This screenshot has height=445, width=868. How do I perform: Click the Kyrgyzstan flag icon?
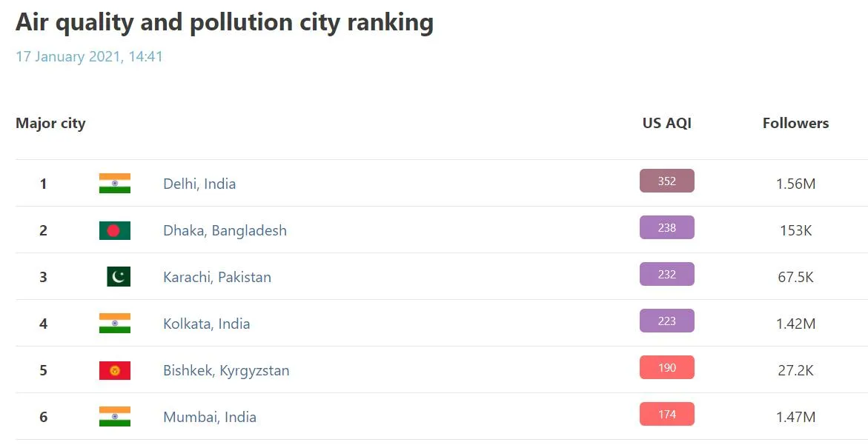(x=115, y=370)
